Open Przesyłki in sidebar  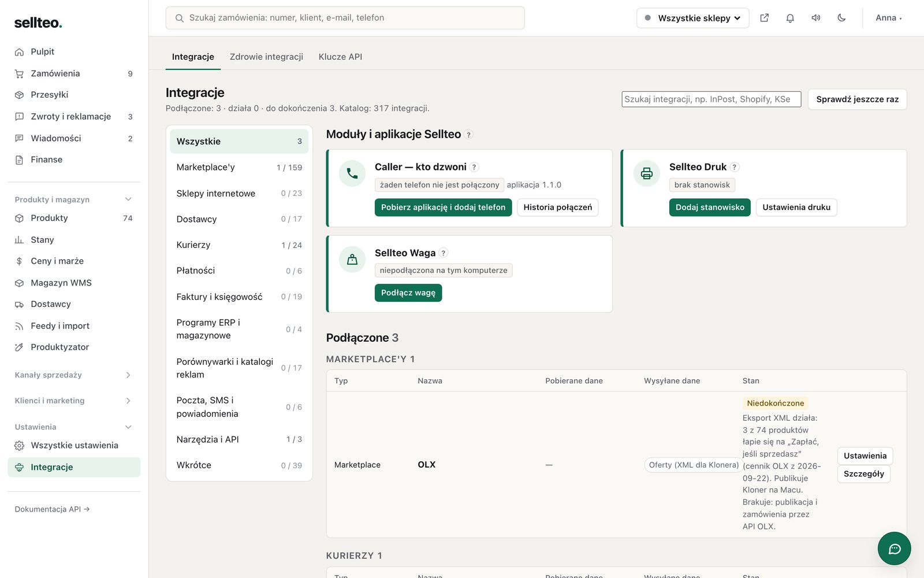(x=74, y=95)
